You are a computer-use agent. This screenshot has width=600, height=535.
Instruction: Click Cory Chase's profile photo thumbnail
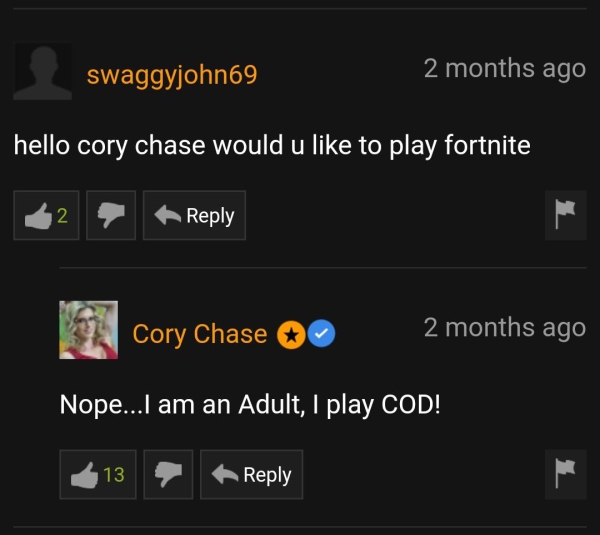(88, 330)
